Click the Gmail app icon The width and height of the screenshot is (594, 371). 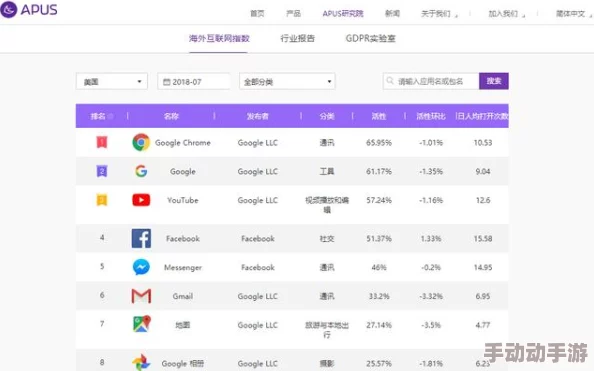tap(141, 296)
